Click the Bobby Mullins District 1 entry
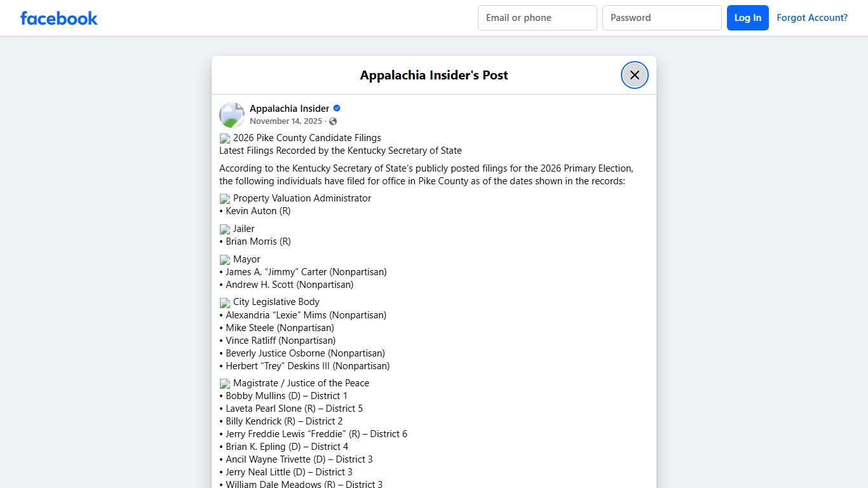 283,395
